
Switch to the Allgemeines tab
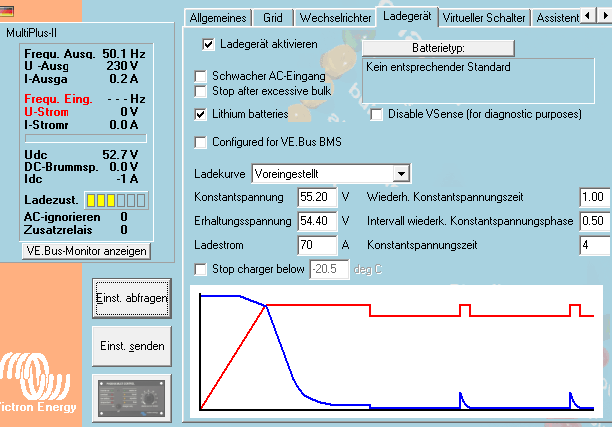(218, 18)
